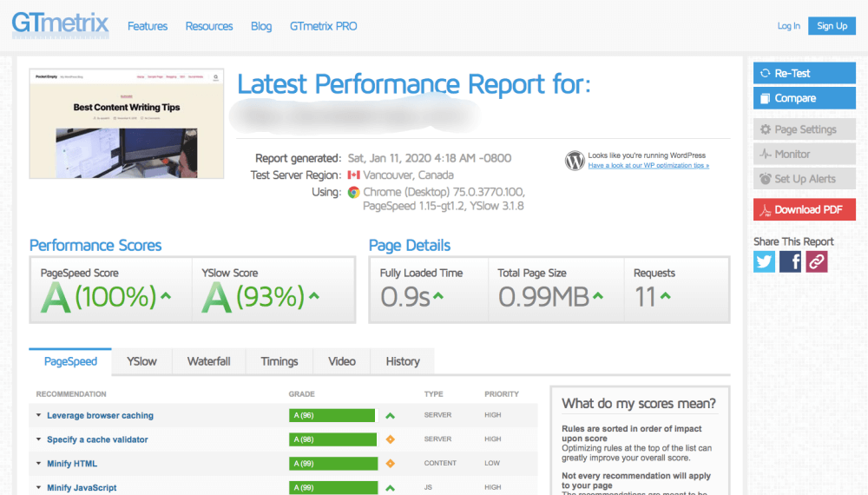Click the RECOMMENDATION column header
This screenshot has width=868, height=495.
[71, 394]
